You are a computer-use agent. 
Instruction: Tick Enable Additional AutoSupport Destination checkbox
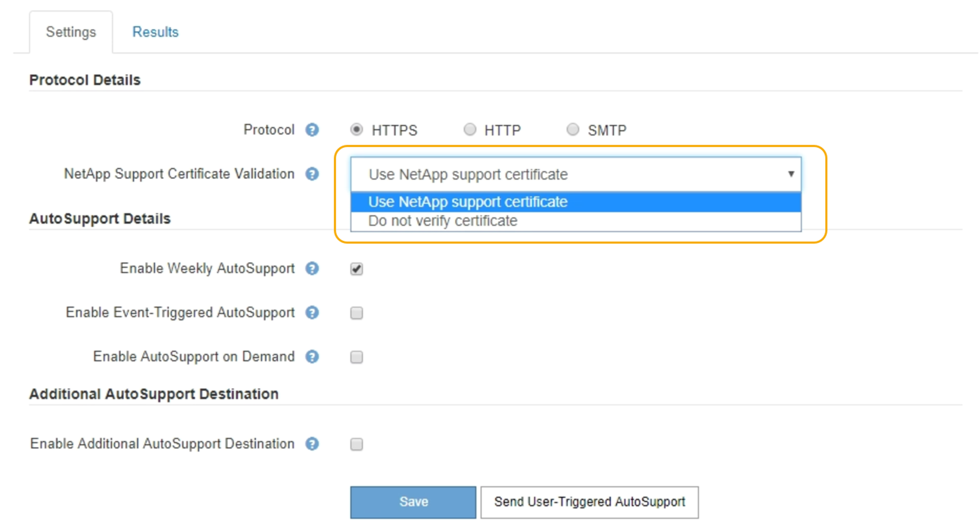point(357,444)
